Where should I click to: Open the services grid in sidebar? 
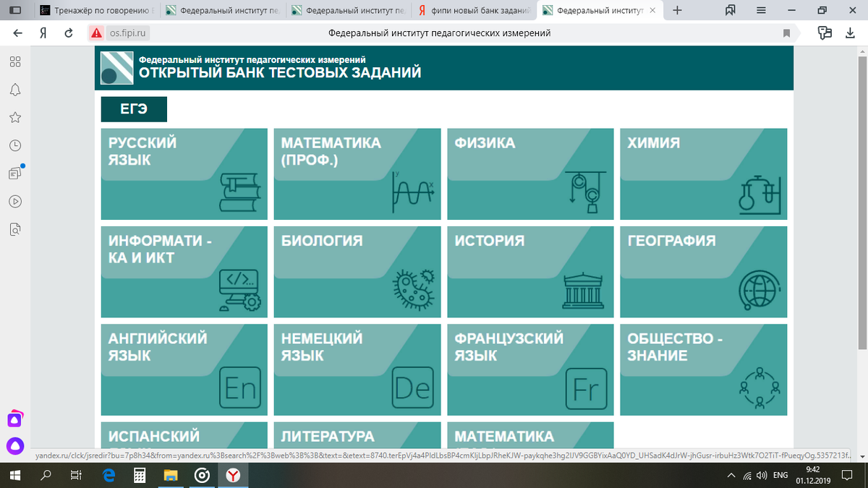coord(15,62)
